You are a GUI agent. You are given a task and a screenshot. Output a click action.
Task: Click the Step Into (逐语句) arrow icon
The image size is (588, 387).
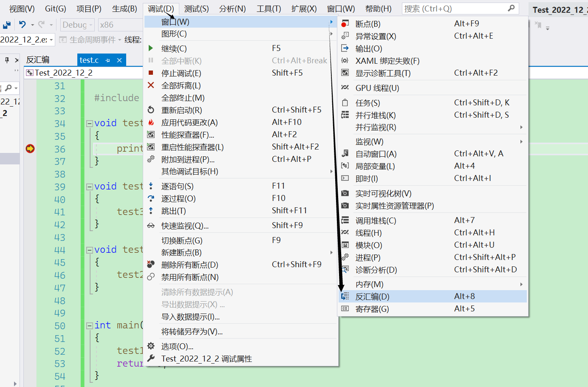coord(151,186)
